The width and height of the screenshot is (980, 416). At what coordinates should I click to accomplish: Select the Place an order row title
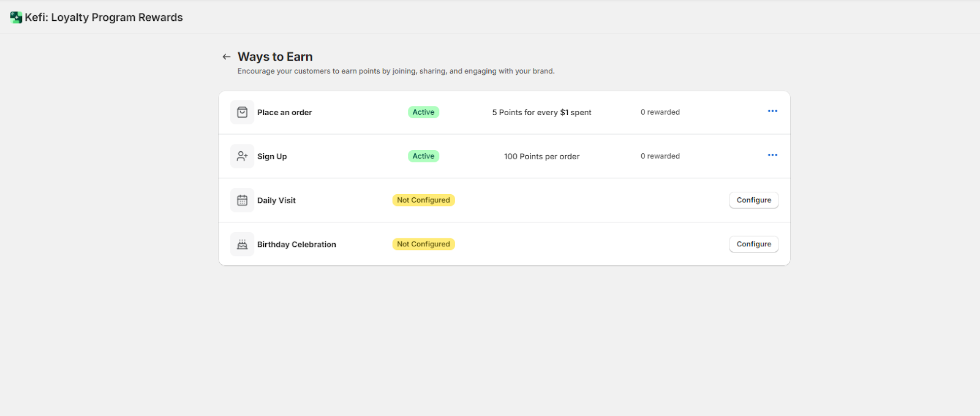coord(284,113)
